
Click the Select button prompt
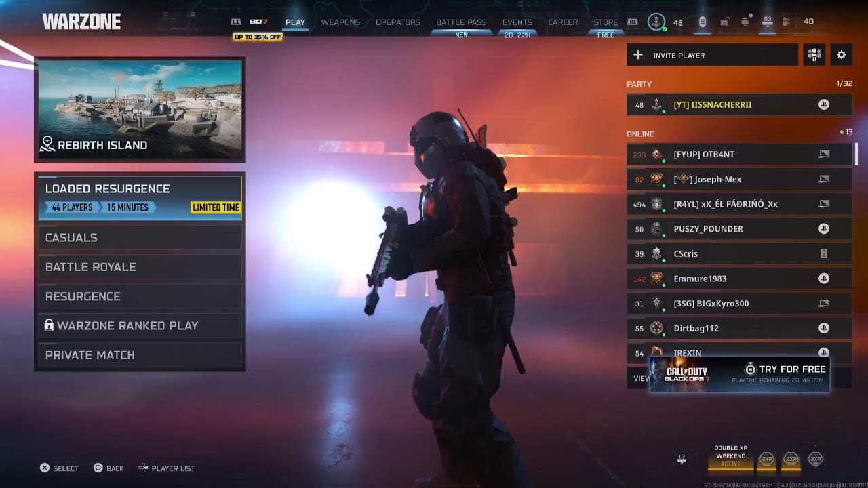59,468
